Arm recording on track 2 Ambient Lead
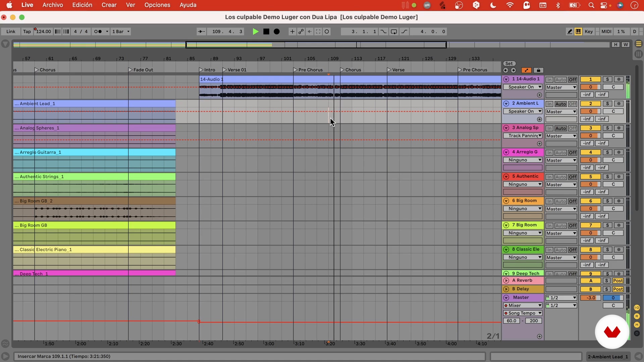The height and width of the screenshot is (362, 644). (x=619, y=104)
